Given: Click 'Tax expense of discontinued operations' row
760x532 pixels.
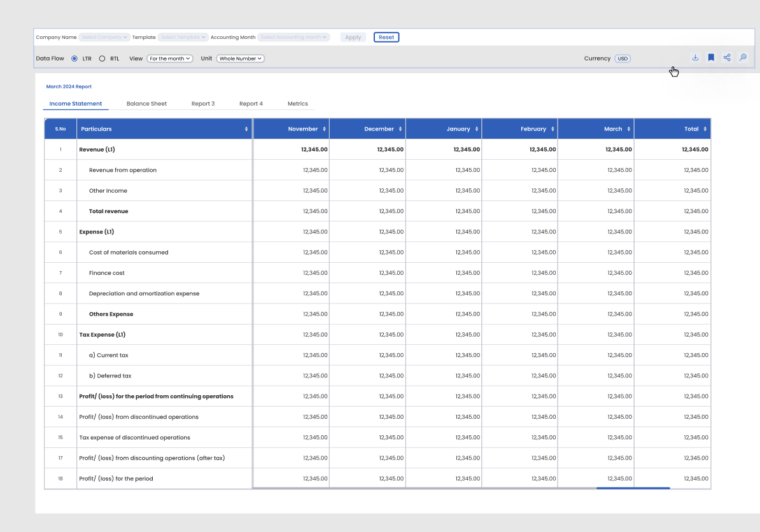Looking at the screenshot, I should click(134, 438).
